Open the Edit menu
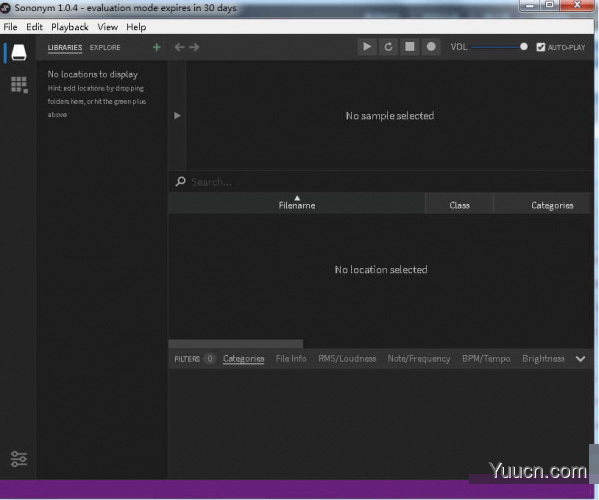 [34, 27]
